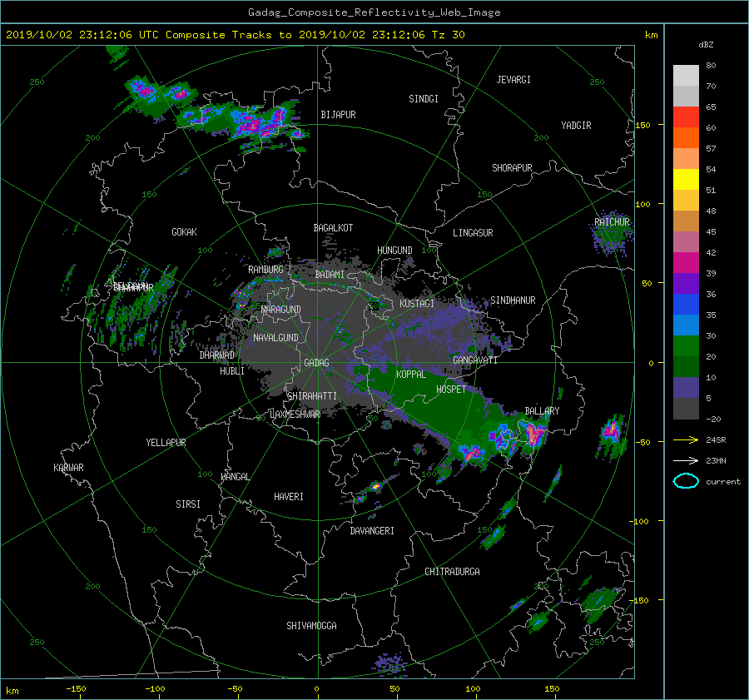
Task: Click the dBZ legend heading
Action: (706, 45)
